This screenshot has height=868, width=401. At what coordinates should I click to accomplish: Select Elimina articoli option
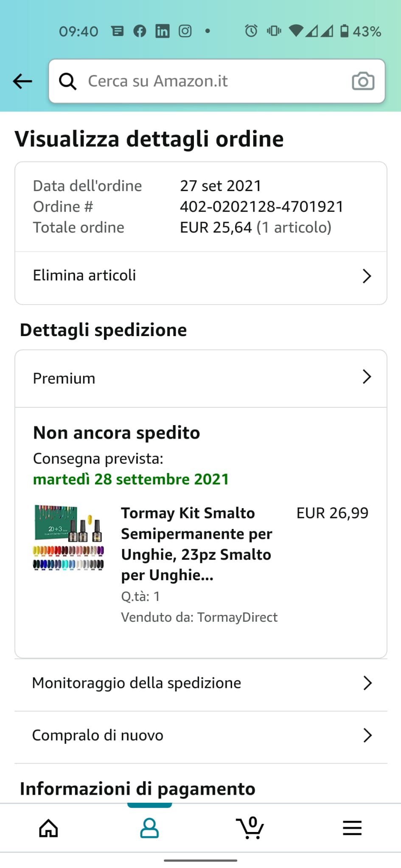tap(201, 276)
